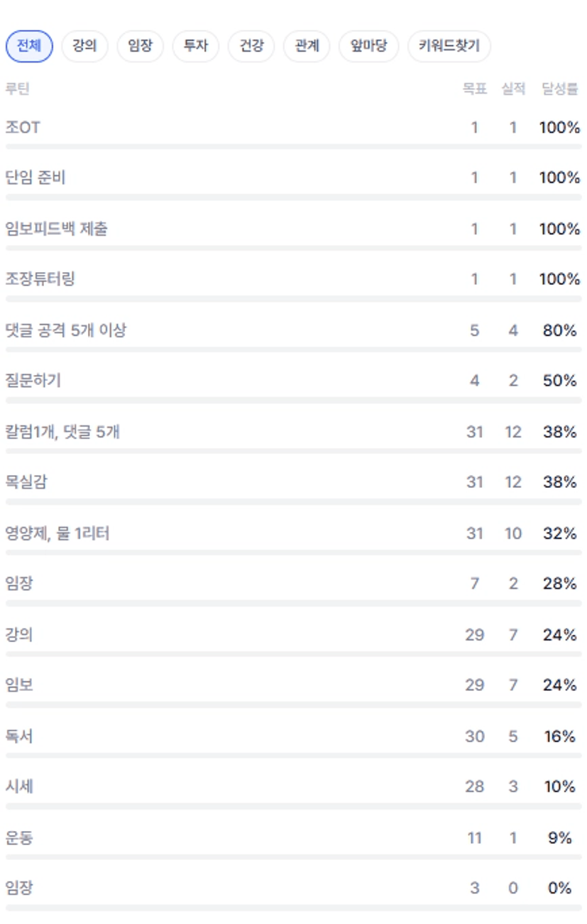The width and height of the screenshot is (587, 924).
Task: Open the 임장 category chip at top
Action: 140,47
